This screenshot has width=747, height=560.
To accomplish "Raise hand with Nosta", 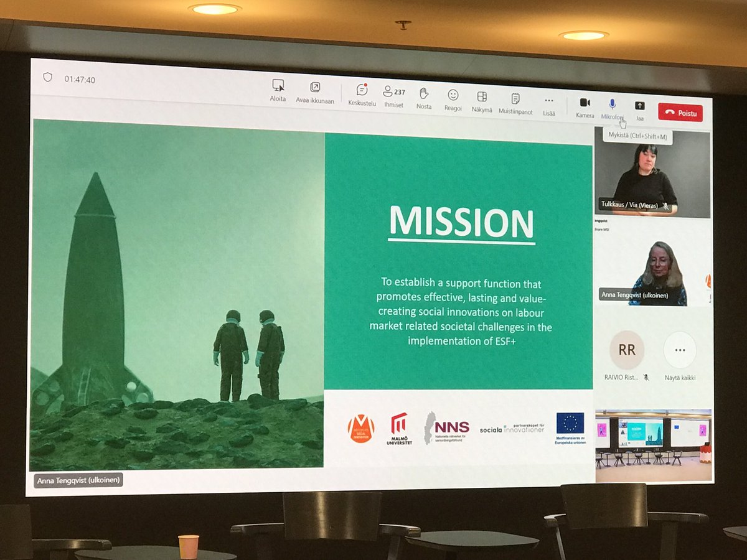I will click(x=424, y=98).
